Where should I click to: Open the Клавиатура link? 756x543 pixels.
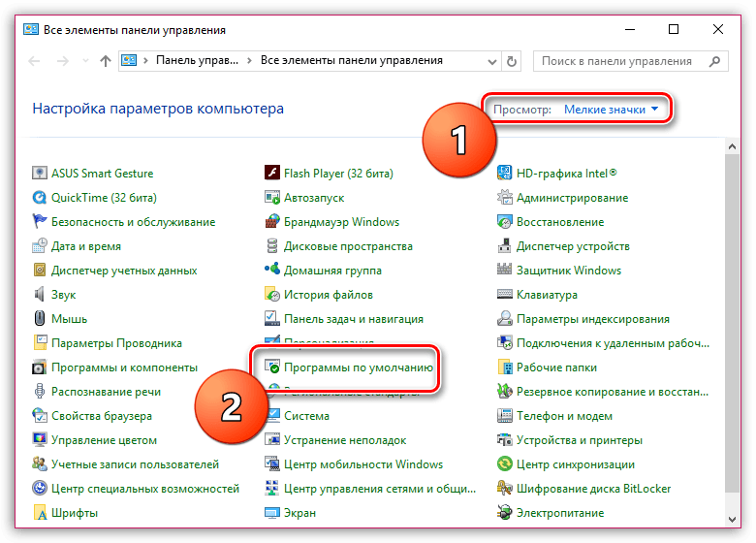pos(547,295)
